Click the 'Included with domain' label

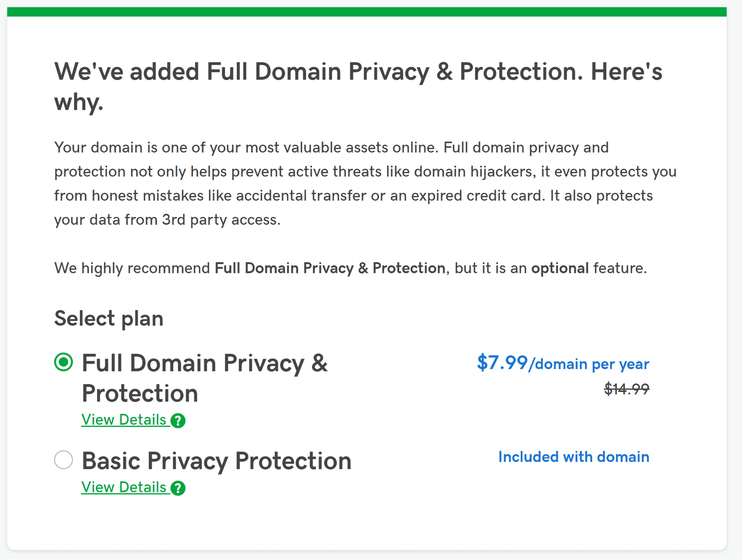[573, 457]
